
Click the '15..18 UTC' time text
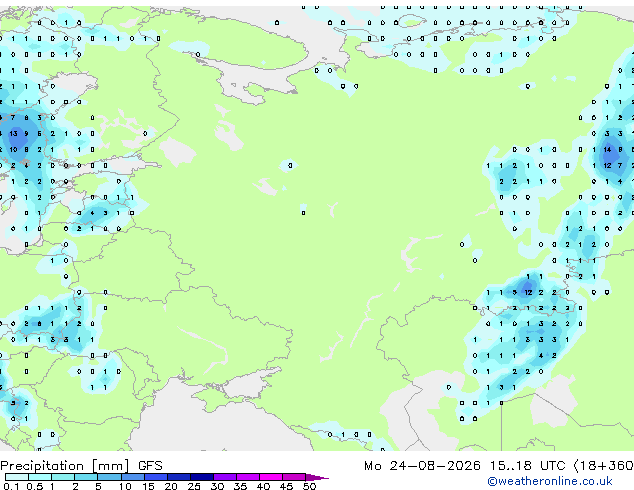click(527, 466)
